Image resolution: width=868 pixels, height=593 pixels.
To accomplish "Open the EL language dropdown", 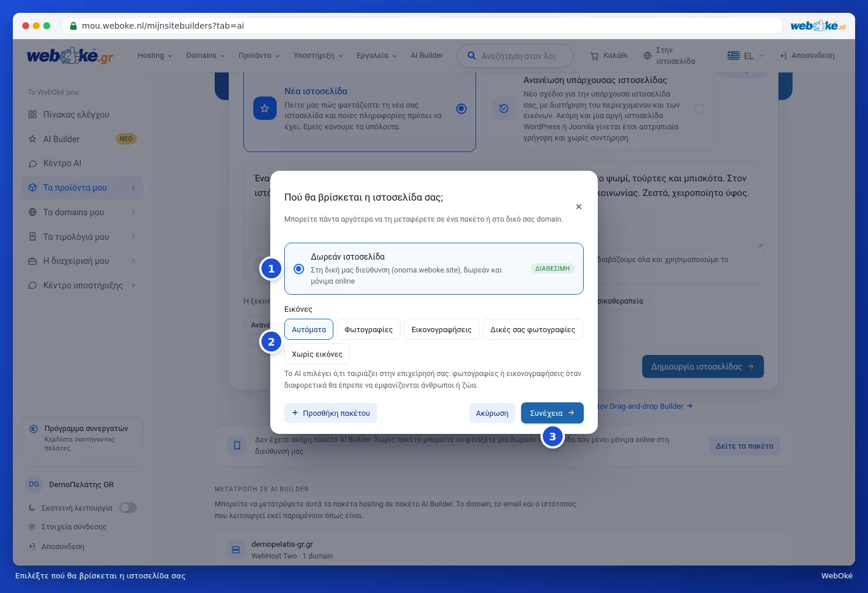I will click(x=746, y=56).
